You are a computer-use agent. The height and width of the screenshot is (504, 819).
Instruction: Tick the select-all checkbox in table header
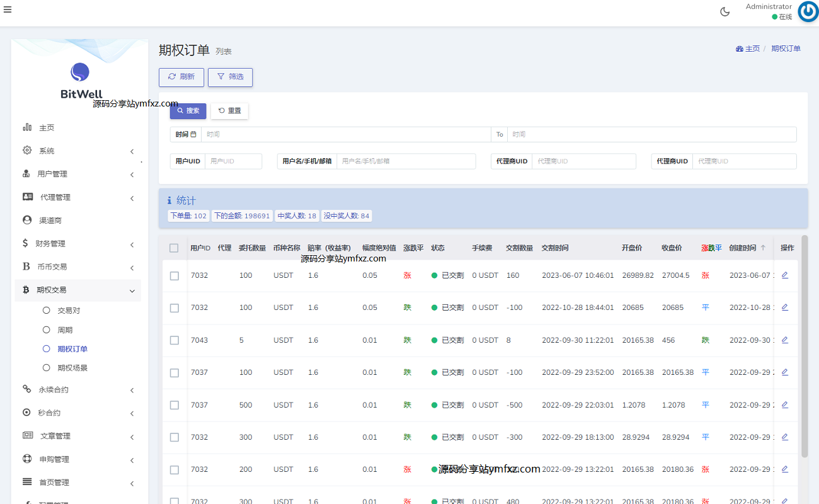[x=174, y=248]
